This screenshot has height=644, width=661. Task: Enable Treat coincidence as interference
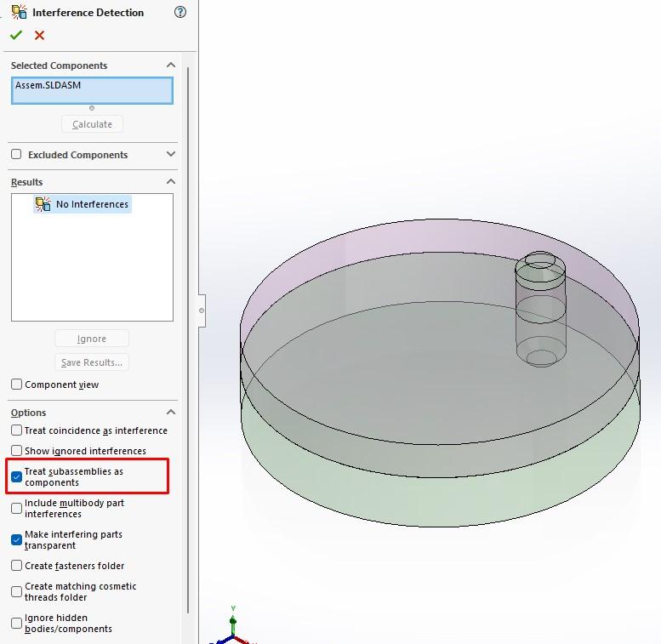click(16, 430)
